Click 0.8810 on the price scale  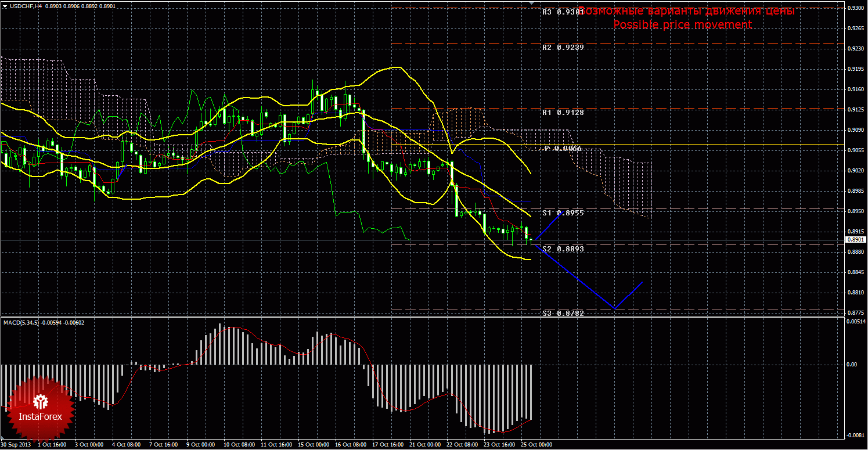coord(856,293)
